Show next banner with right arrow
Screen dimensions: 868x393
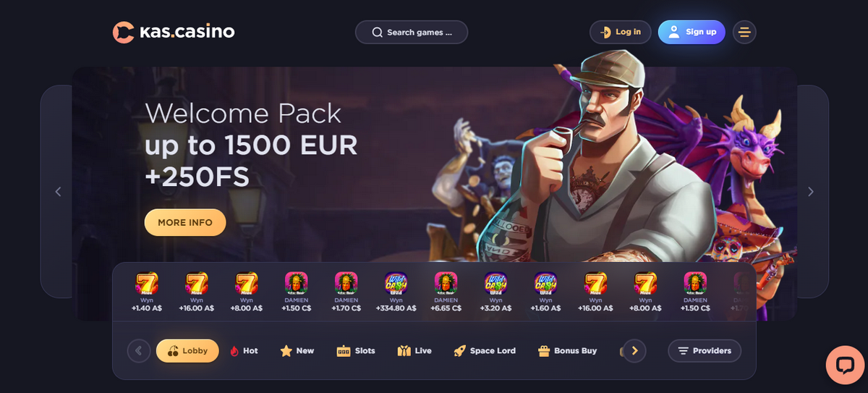(811, 192)
